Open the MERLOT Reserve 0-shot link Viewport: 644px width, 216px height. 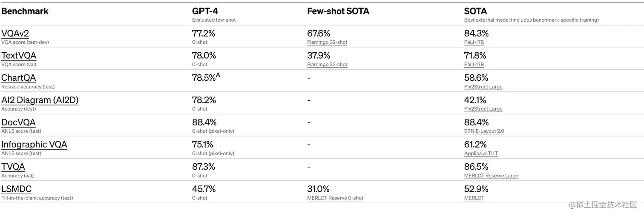tap(335, 198)
